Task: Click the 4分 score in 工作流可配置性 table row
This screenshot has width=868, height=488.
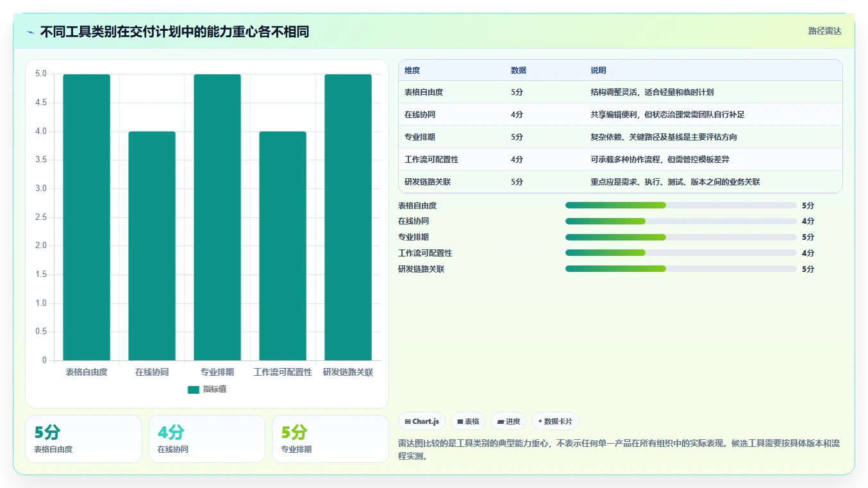Action: click(x=517, y=160)
